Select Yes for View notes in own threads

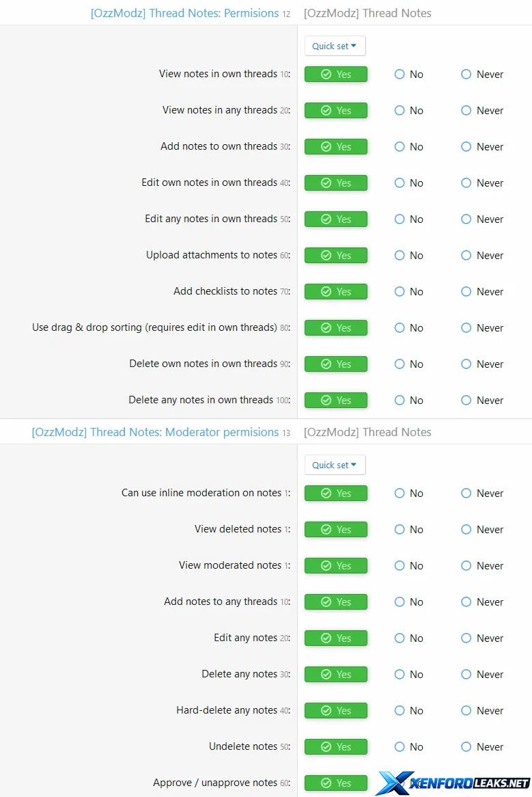coord(336,75)
